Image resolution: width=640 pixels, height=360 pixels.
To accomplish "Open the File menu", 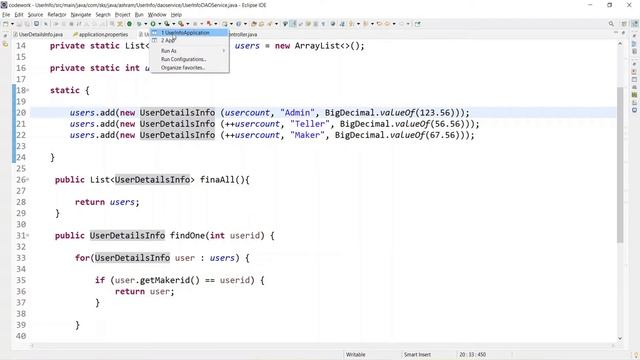I will click(6, 14).
